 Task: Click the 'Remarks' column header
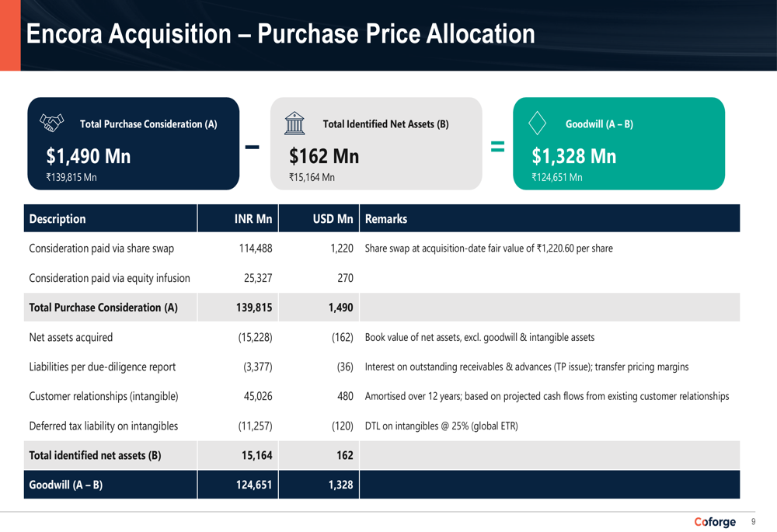pyautogui.click(x=386, y=219)
